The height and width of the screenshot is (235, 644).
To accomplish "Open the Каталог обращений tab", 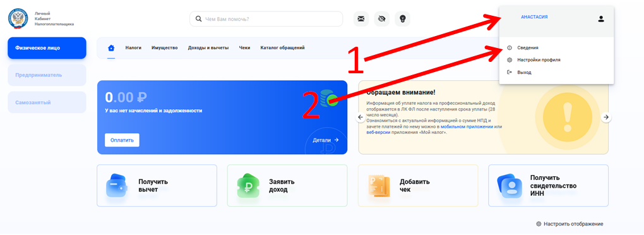I will tap(283, 48).
